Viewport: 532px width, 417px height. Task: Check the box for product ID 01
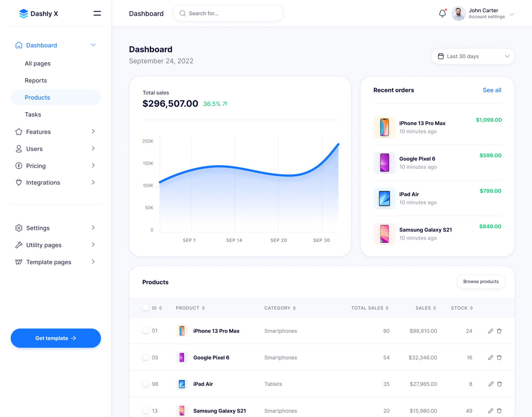146,331
